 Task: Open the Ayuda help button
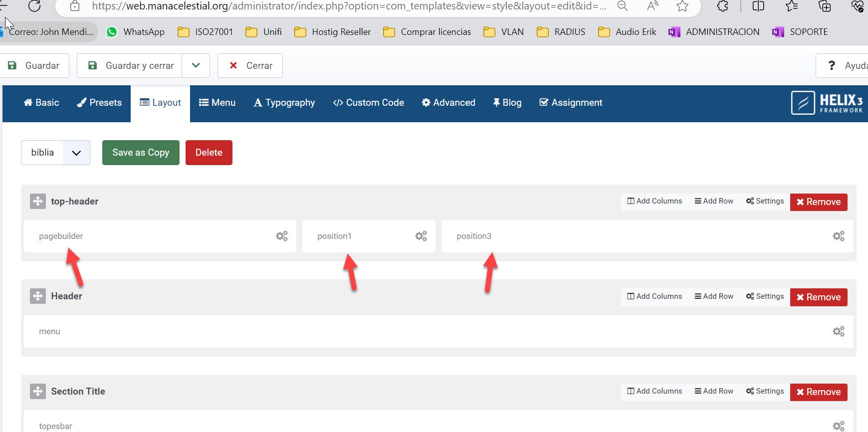[x=843, y=66]
